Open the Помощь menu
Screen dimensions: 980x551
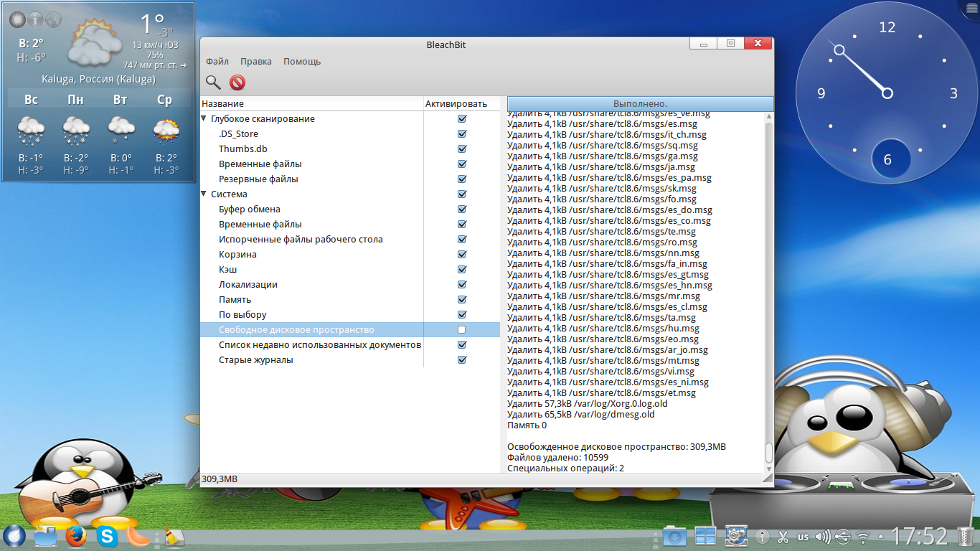pos(302,62)
